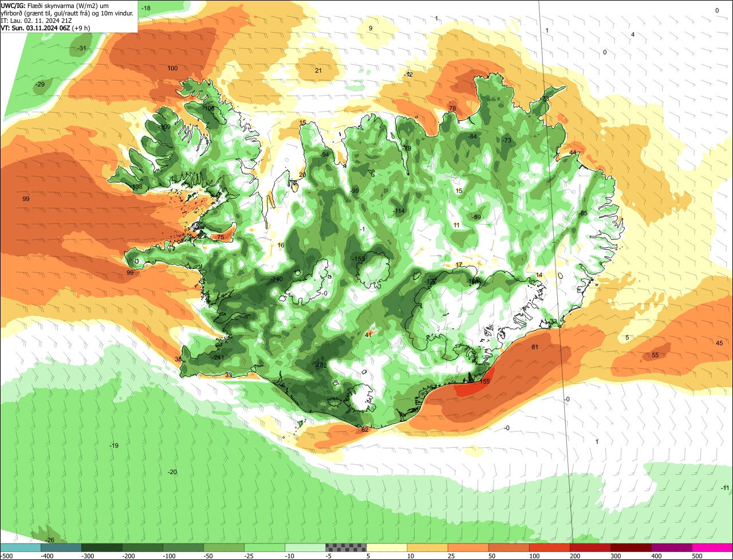This screenshot has height=560, width=733.
Task: Click the highland value '-155'
Action: (359, 259)
